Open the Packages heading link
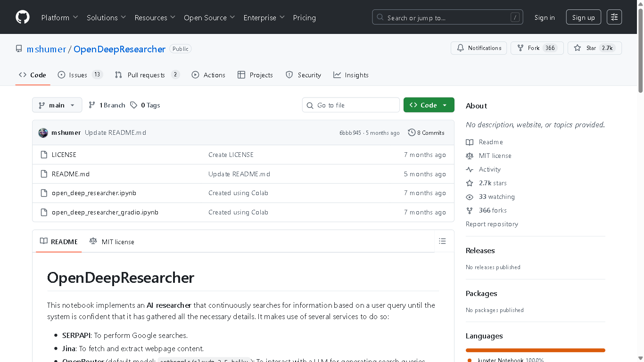This screenshot has height=362, width=644. click(481, 294)
